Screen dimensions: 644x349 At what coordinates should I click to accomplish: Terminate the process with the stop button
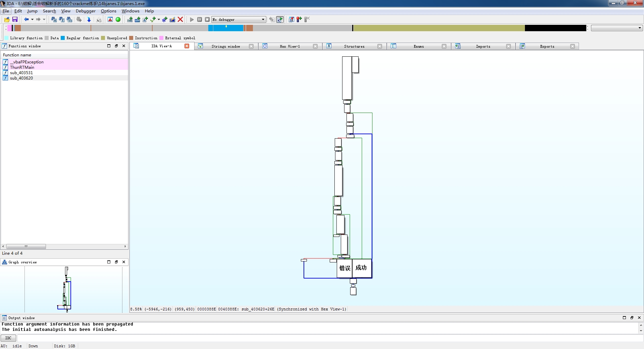207,19
